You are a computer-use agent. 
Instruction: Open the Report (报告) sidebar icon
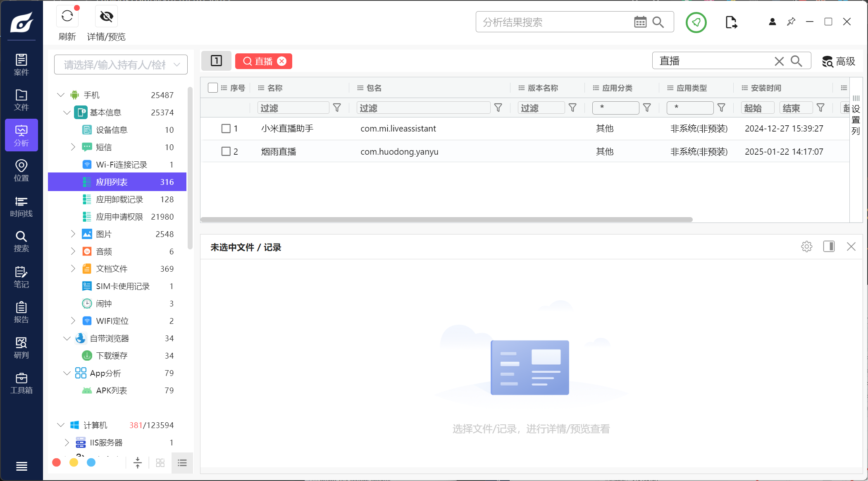click(x=21, y=313)
